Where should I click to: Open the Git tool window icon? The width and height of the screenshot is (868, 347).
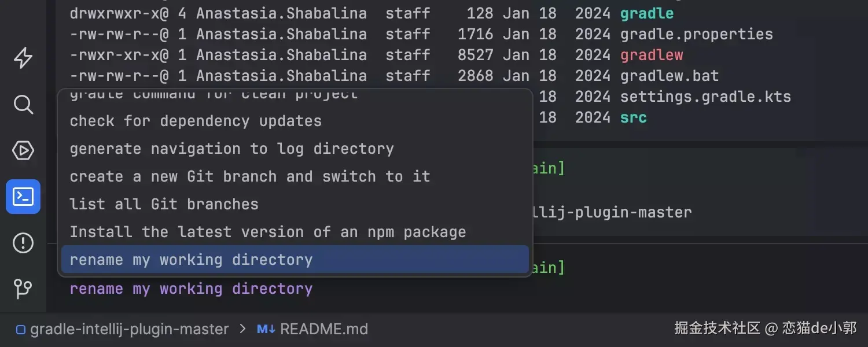coord(23,288)
